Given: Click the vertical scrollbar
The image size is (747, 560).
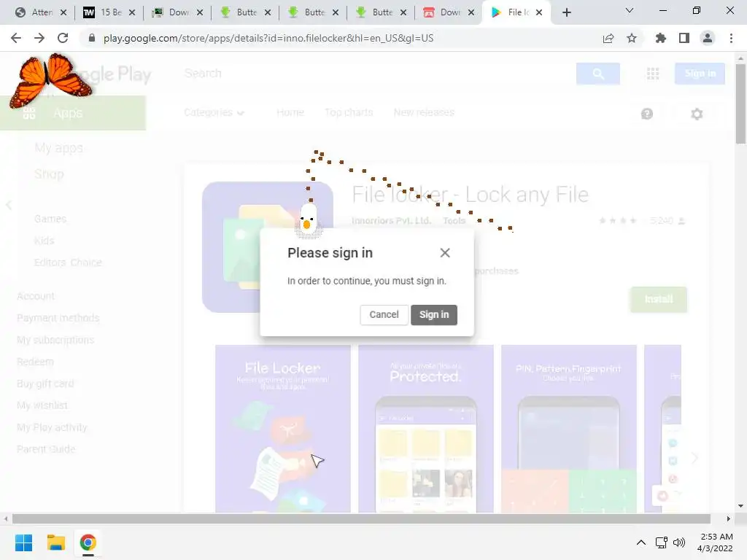Looking at the screenshot, I should [740, 105].
